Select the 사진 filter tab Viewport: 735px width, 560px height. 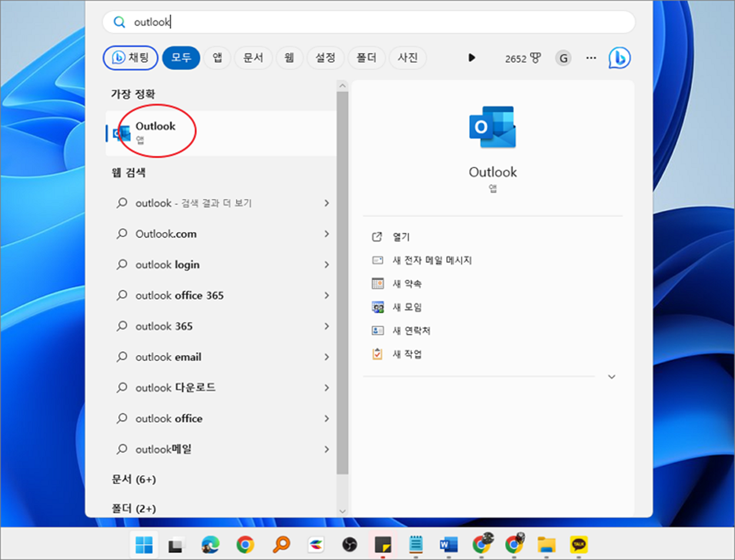tap(407, 58)
